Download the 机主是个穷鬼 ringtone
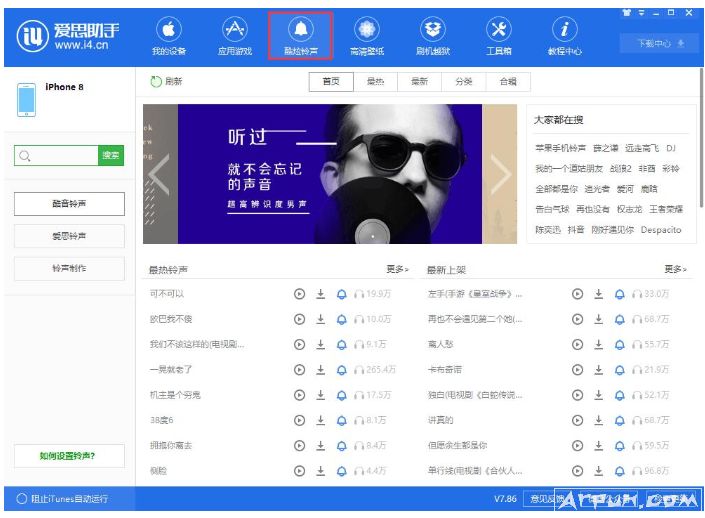The width and height of the screenshot is (705, 518). tap(321, 395)
